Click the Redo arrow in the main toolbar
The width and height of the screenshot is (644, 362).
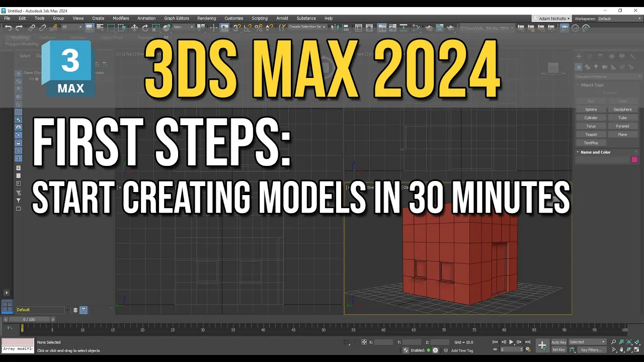pyautogui.click(x=19, y=28)
